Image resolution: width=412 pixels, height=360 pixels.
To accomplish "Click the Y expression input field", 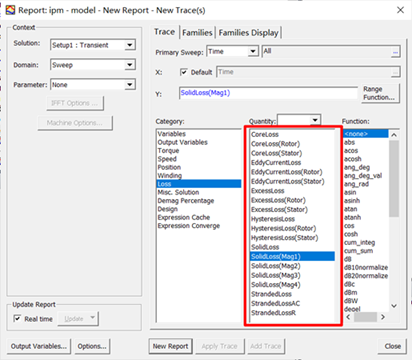I will click(x=268, y=93).
